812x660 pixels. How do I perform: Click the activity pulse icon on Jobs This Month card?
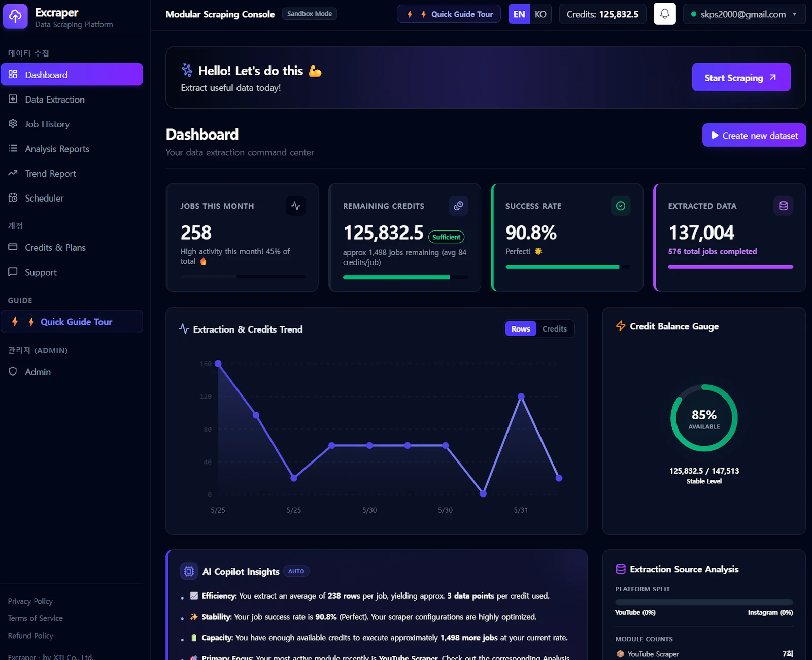pos(296,206)
